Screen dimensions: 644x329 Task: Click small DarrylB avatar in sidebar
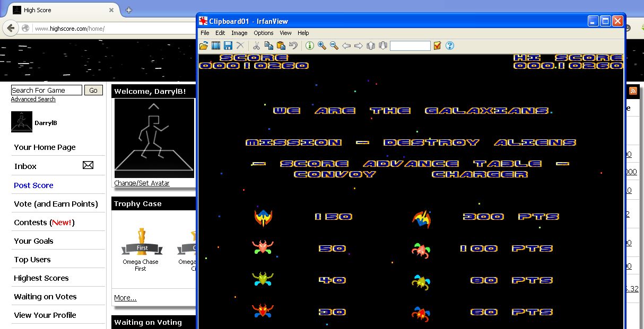[21, 122]
